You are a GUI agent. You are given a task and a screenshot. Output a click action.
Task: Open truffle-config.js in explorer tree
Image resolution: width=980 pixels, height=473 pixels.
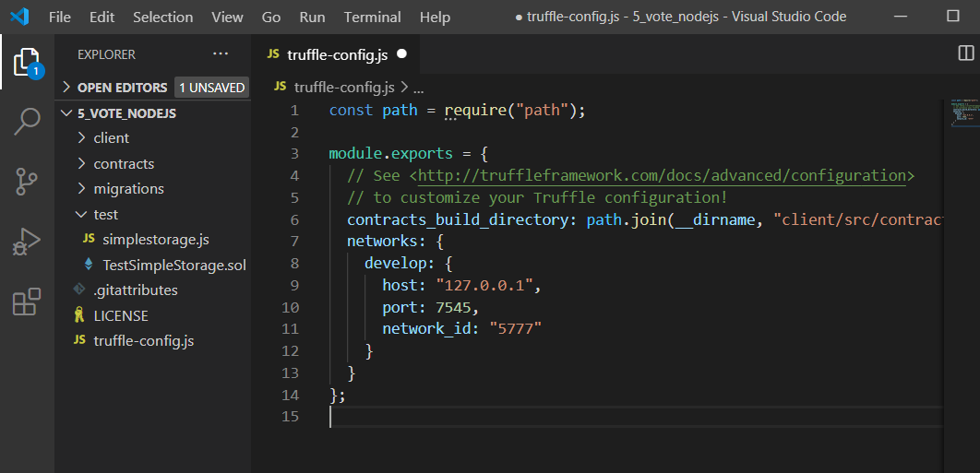point(152,340)
